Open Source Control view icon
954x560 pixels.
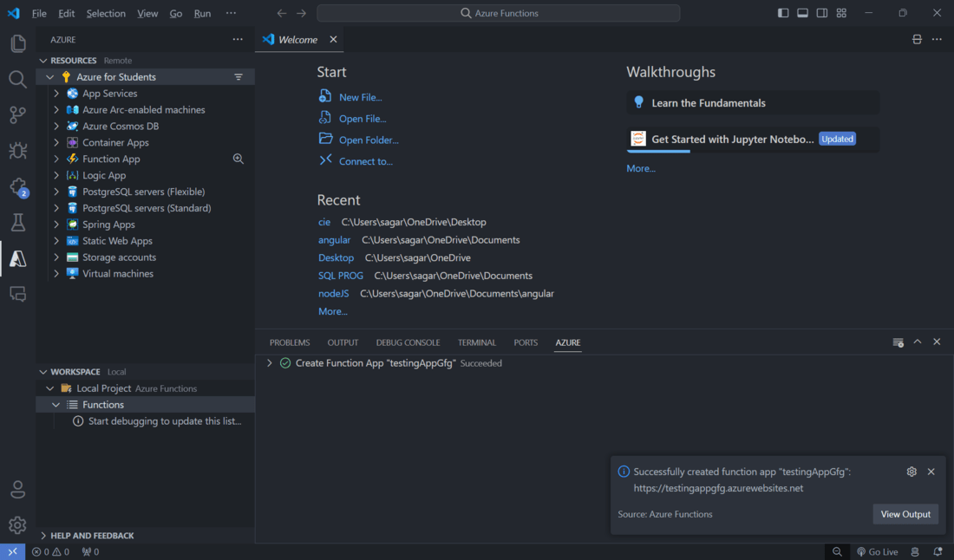point(17,115)
